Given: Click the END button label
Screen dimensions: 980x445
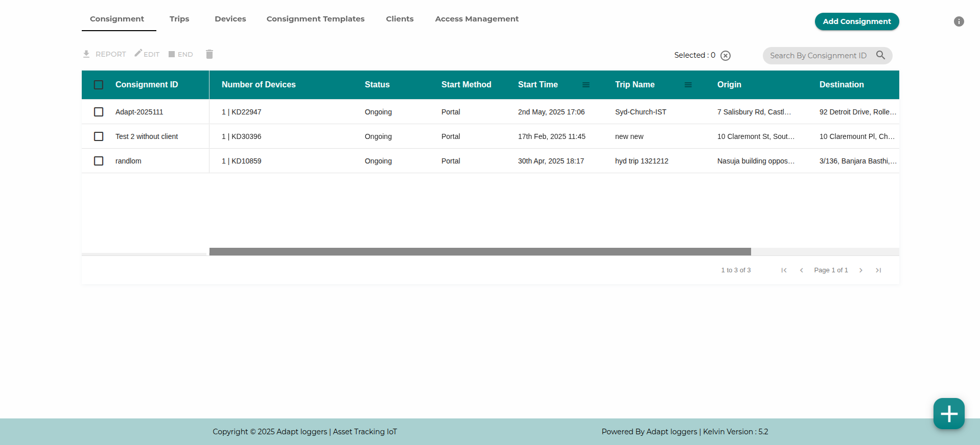Looking at the screenshot, I should tap(185, 54).
